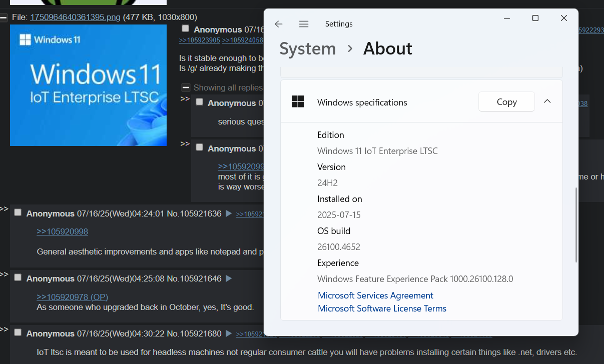
Task: Follow the quote link >>105920978 (OP)
Action: click(73, 297)
